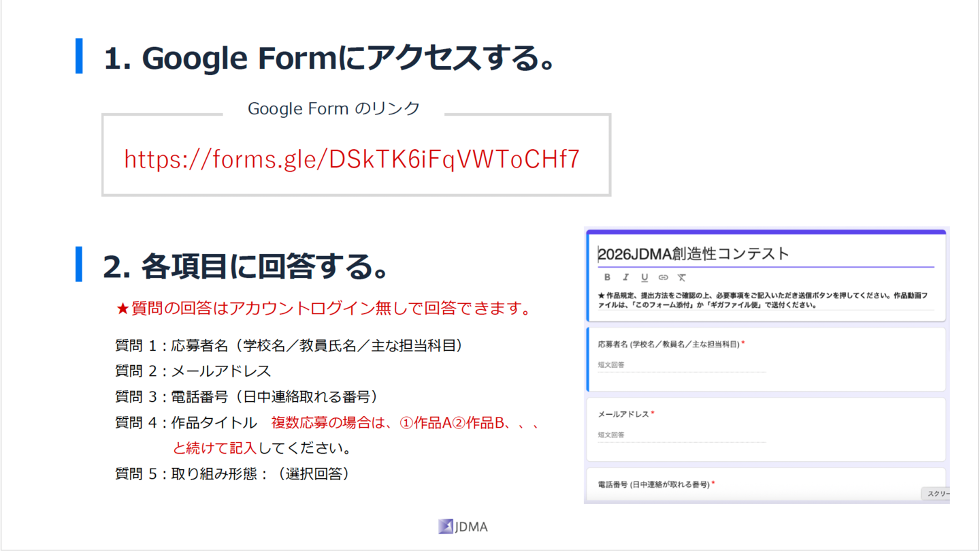
Task: Click the partially visible スクリー button
Action: click(936, 494)
